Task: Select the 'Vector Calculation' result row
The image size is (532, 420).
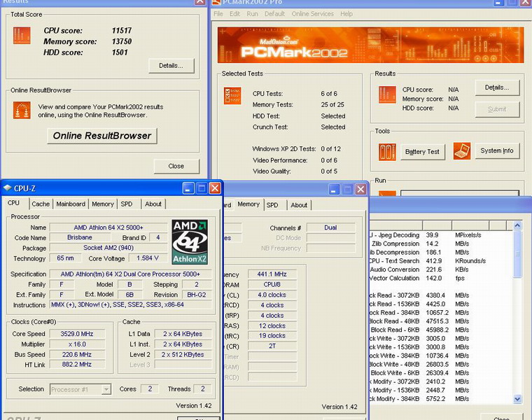Action: click(x=441, y=278)
